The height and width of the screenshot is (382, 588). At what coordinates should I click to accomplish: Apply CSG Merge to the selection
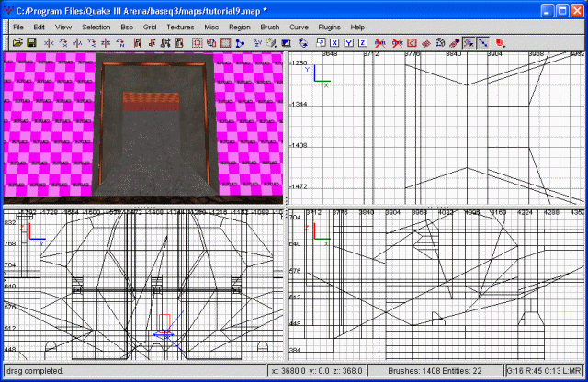click(225, 43)
